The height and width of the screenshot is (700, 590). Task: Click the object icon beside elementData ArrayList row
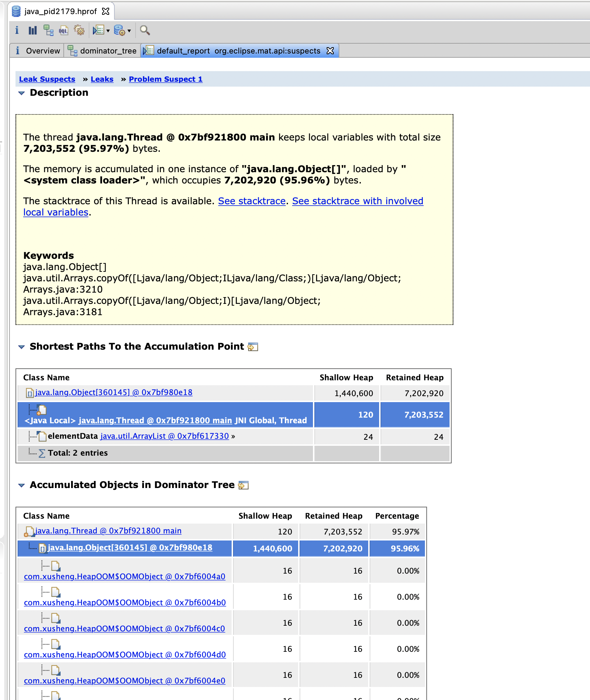(42, 437)
